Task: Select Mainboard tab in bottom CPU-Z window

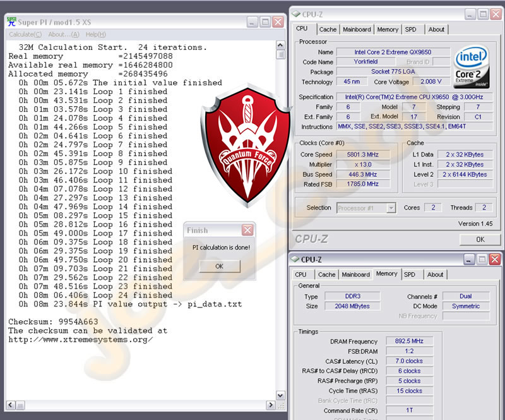Action: [x=355, y=275]
